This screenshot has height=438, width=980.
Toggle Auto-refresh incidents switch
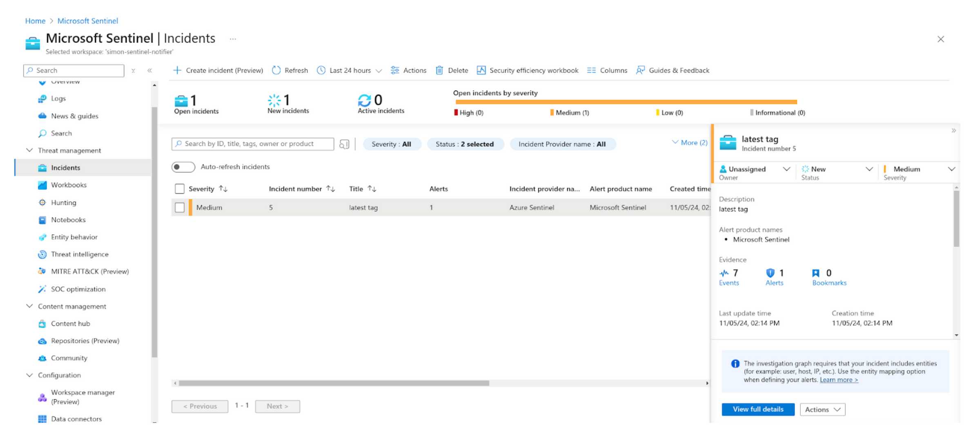(183, 167)
